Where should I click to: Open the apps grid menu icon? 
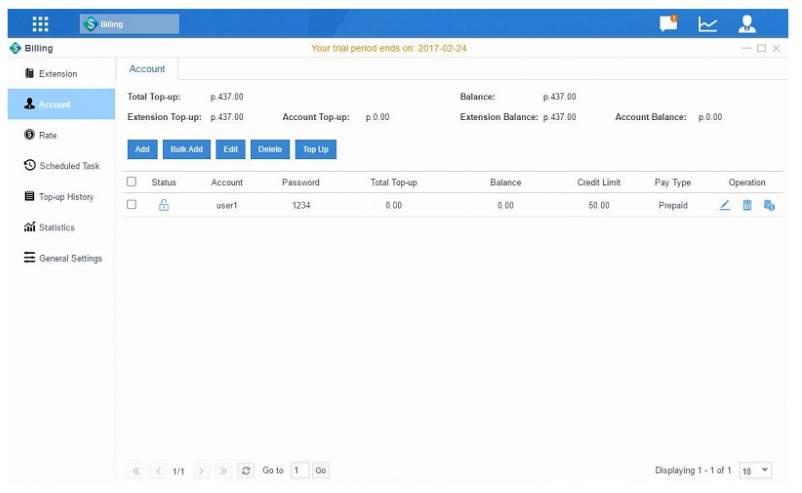[40, 24]
